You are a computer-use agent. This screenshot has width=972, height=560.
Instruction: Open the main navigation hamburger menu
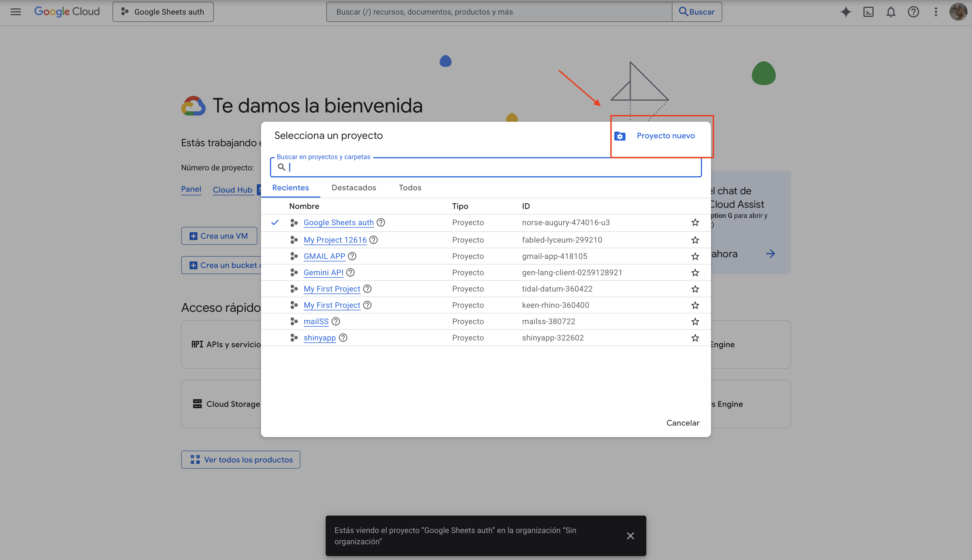coord(16,12)
